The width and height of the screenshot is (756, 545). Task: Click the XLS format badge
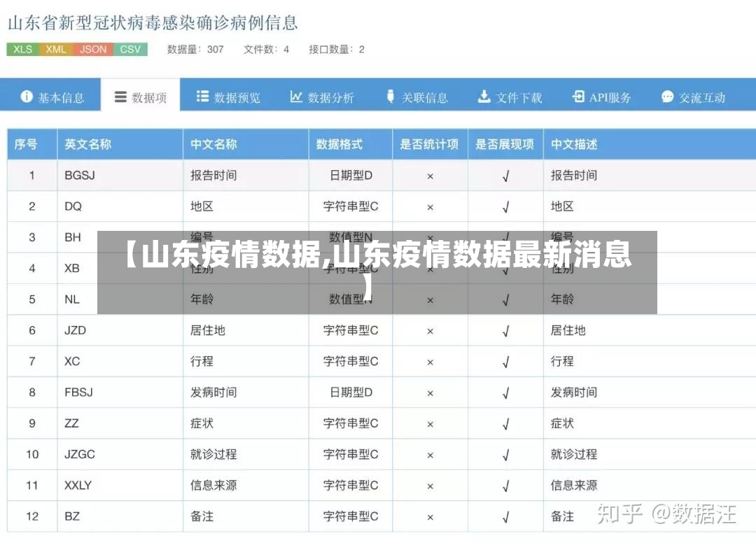(x=22, y=49)
